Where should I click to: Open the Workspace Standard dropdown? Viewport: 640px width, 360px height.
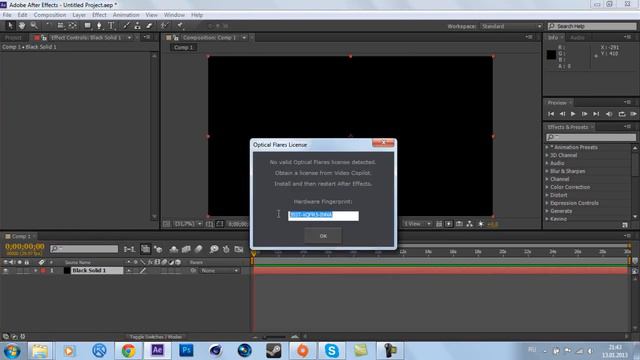coord(511,26)
